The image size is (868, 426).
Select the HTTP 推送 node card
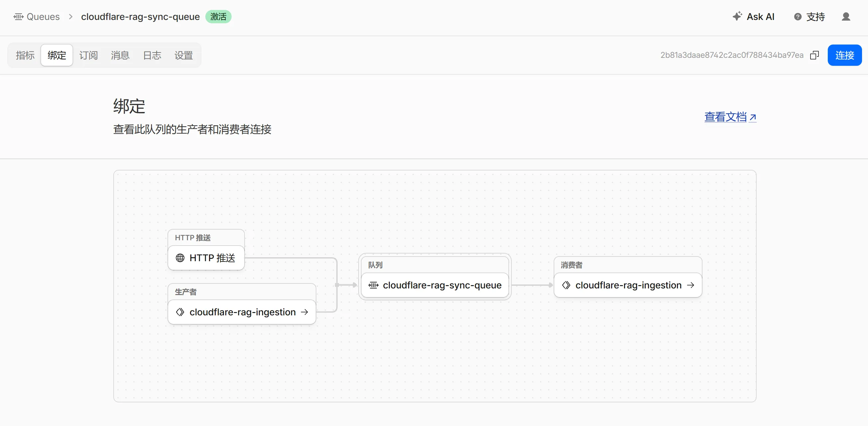click(x=206, y=258)
